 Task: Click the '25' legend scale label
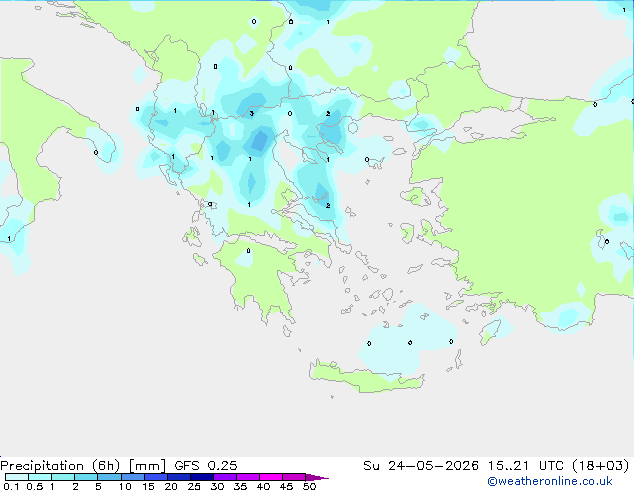[194, 486]
